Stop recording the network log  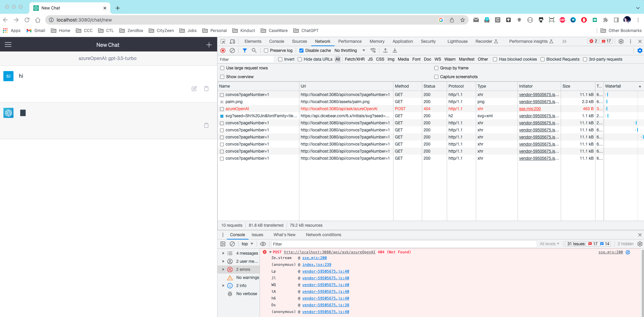(x=223, y=50)
